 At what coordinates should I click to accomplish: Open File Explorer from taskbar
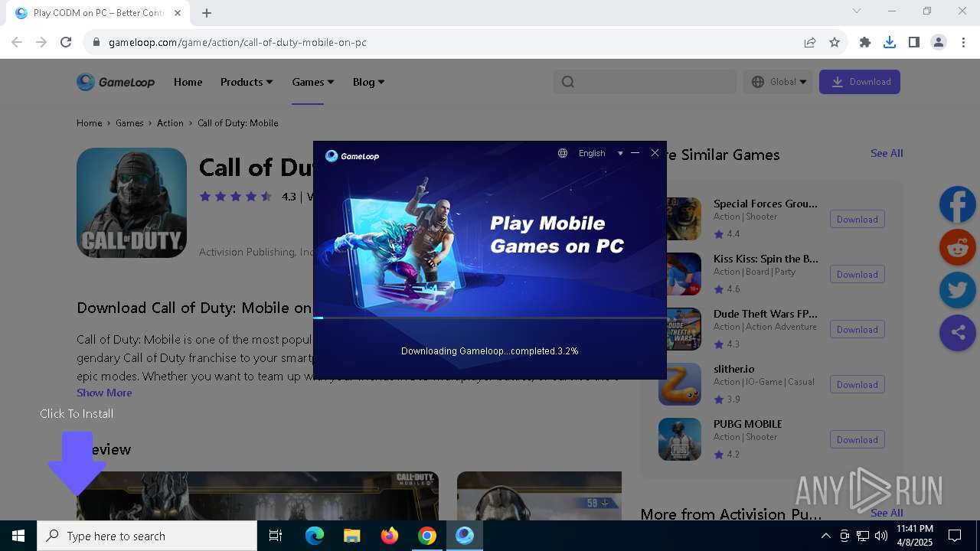tap(351, 536)
